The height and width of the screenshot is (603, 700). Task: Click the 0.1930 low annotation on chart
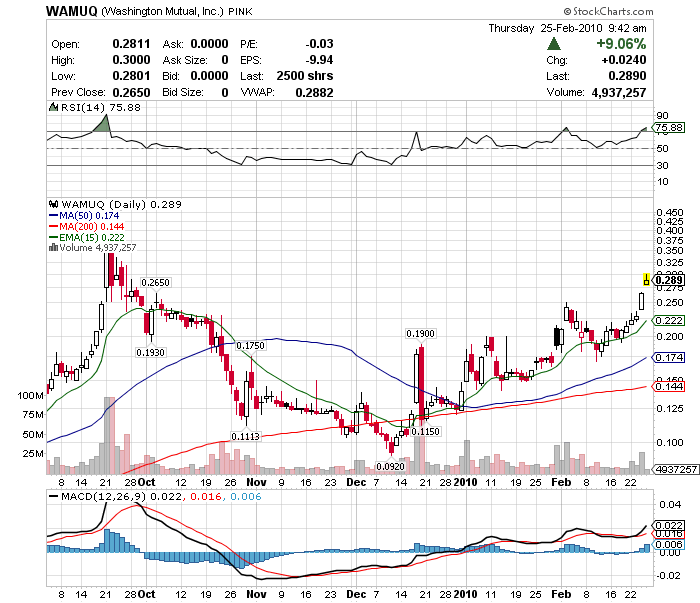point(150,352)
